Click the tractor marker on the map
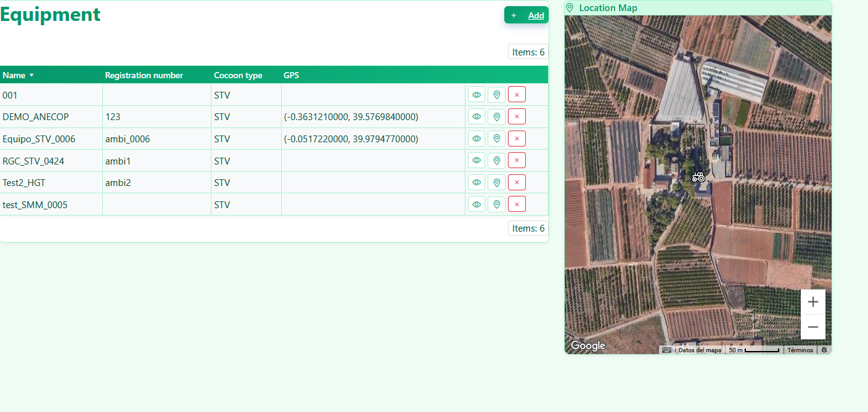This screenshot has width=868, height=412. coord(698,177)
